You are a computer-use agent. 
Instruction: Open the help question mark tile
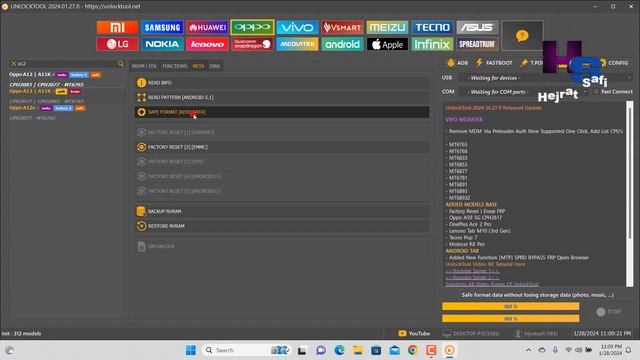click(x=522, y=36)
